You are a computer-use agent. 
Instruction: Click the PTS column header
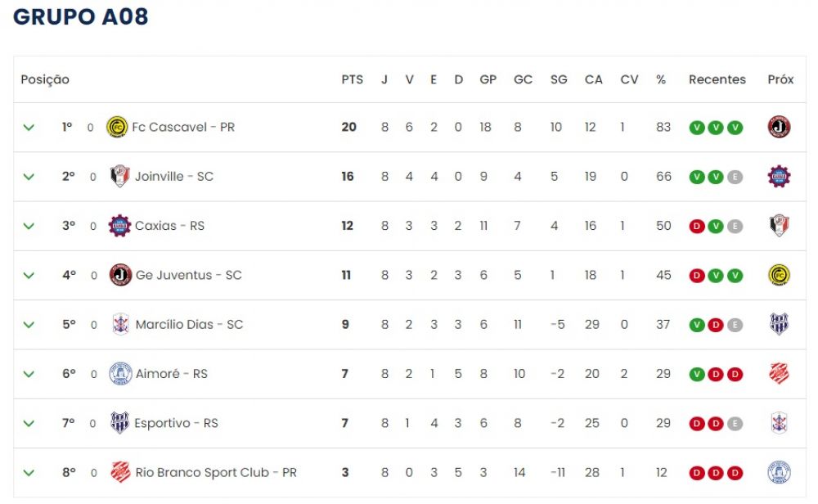pyautogui.click(x=352, y=79)
